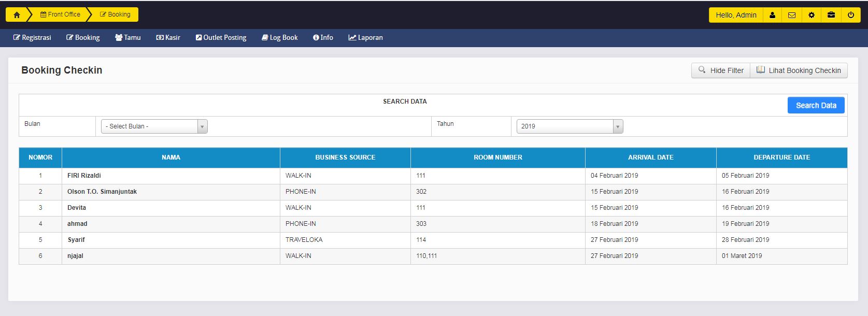The height and width of the screenshot is (316, 868).
Task: Click the Search Data button
Action: click(x=816, y=105)
